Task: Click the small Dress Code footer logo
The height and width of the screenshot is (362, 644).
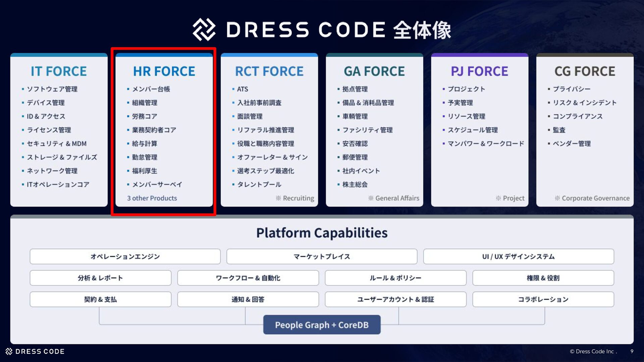Action: coord(9,351)
